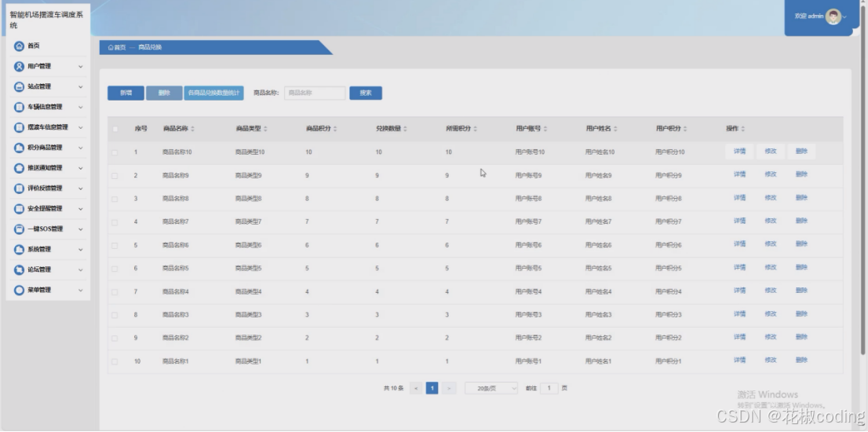Click the 积分商品管理 sidebar icon
The image size is (868, 432).
pos(19,148)
